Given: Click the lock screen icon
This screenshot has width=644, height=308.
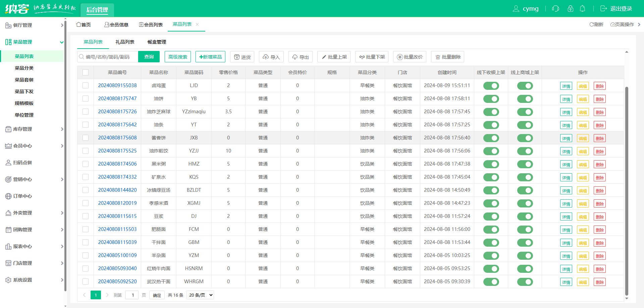Looking at the screenshot, I should point(570,9).
